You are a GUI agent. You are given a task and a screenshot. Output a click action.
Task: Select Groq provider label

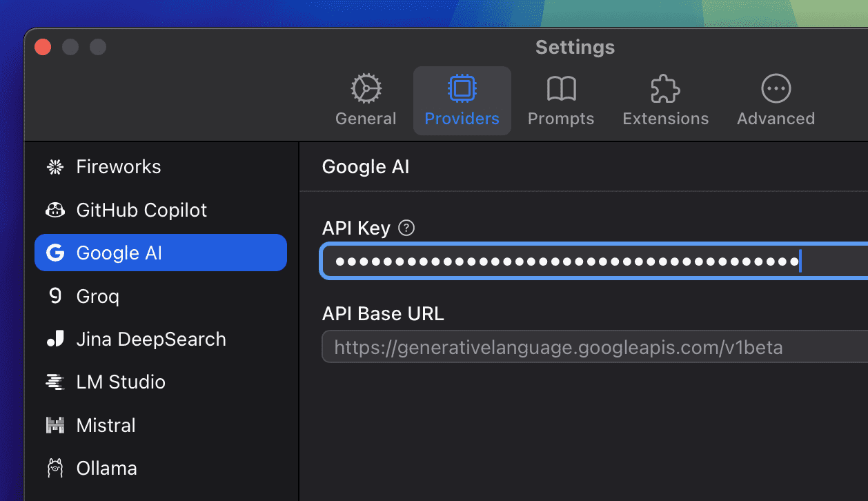click(97, 296)
